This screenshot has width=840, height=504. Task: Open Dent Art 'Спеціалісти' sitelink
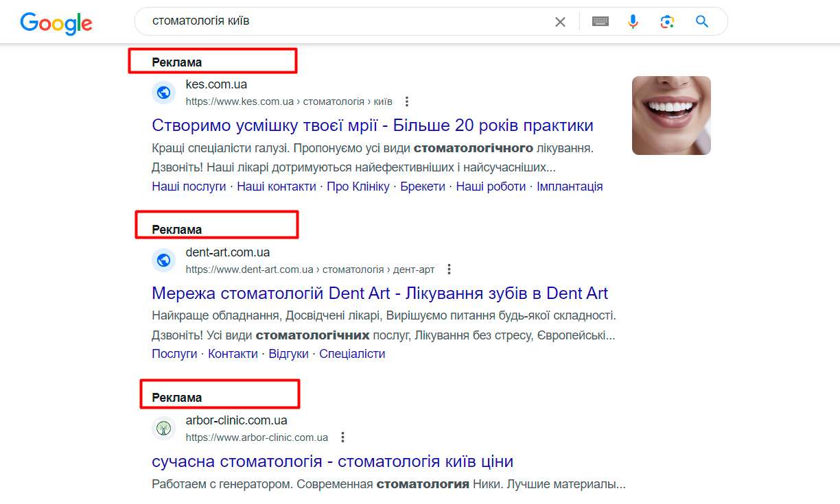click(352, 354)
